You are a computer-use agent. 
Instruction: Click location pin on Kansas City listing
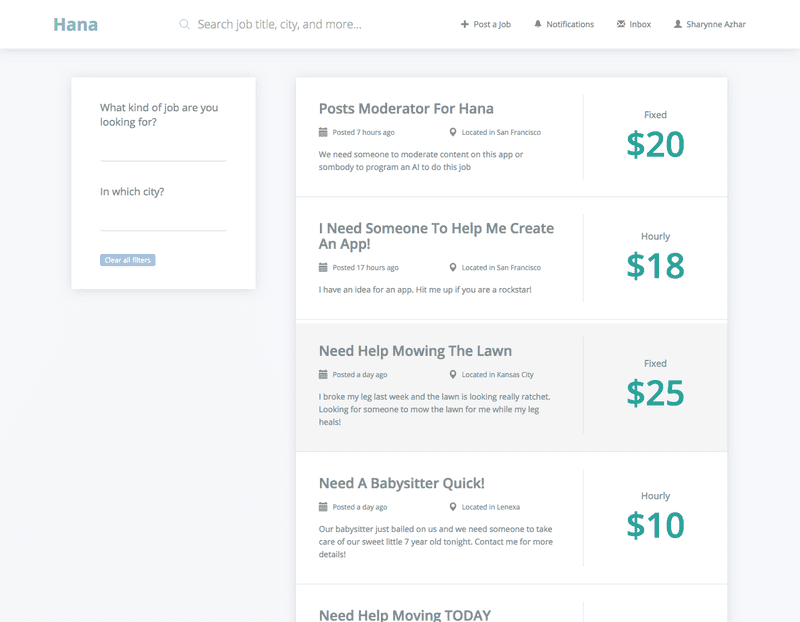click(x=453, y=375)
